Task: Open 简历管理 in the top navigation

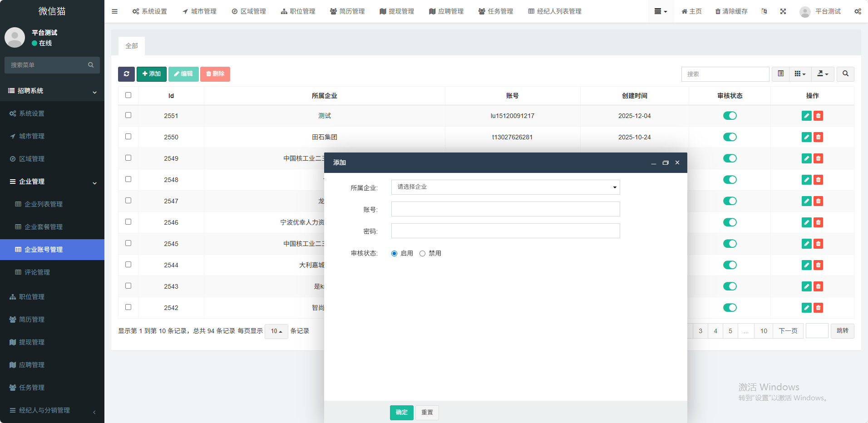Action: (347, 11)
